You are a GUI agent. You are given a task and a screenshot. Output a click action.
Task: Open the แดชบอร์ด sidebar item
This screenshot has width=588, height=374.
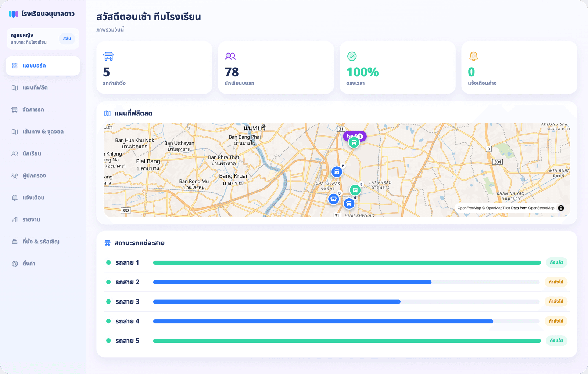(43, 66)
